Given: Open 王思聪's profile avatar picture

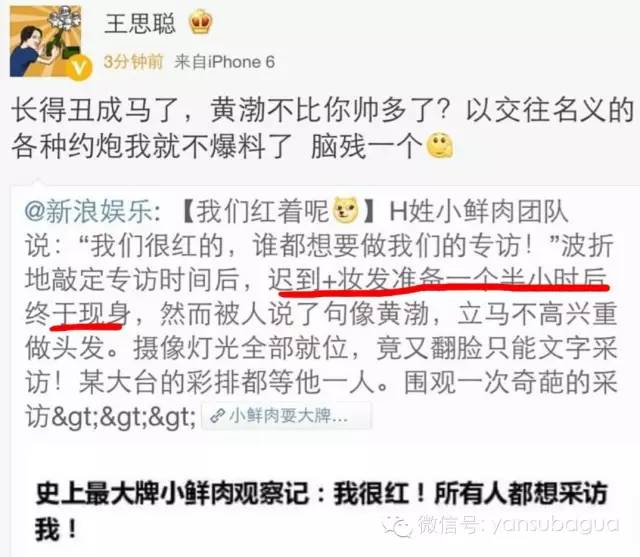Looking at the screenshot, I should tap(46, 41).
